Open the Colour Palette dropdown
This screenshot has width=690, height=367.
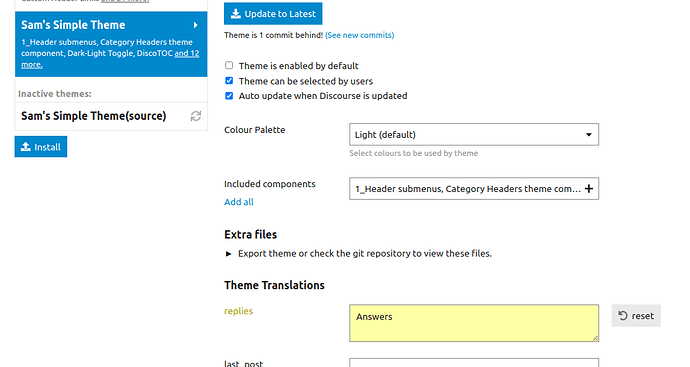[474, 135]
